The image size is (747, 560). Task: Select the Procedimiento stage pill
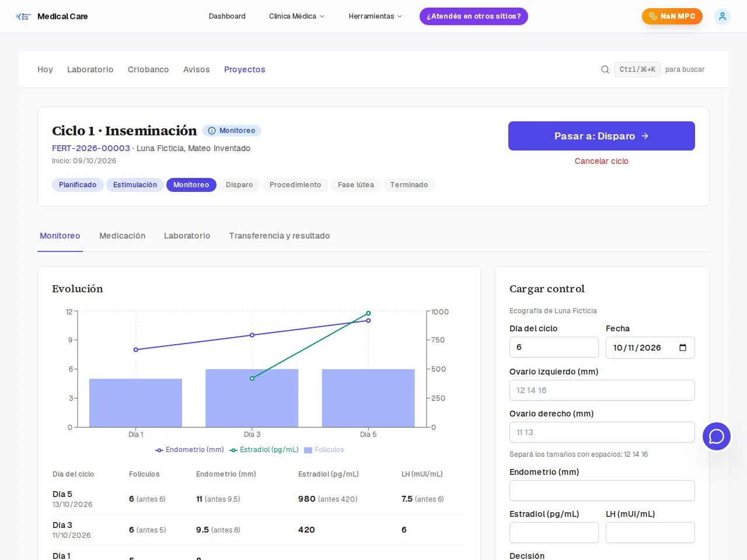click(295, 185)
